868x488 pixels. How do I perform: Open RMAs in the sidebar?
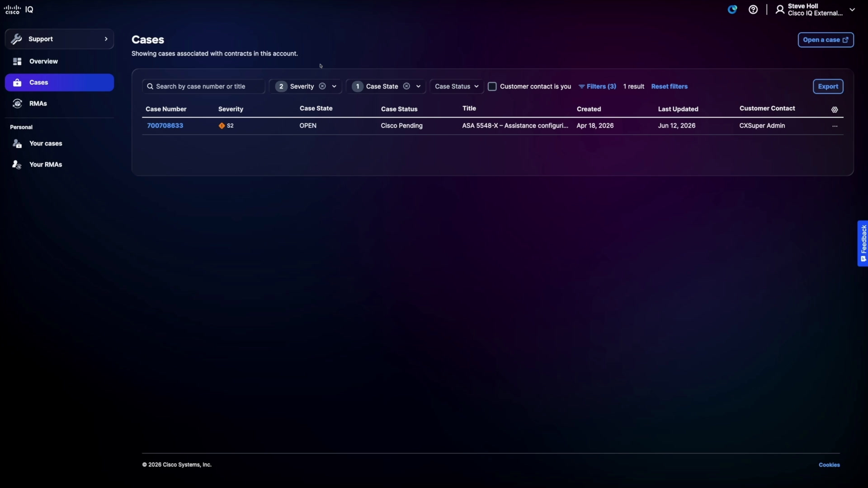[59, 103]
